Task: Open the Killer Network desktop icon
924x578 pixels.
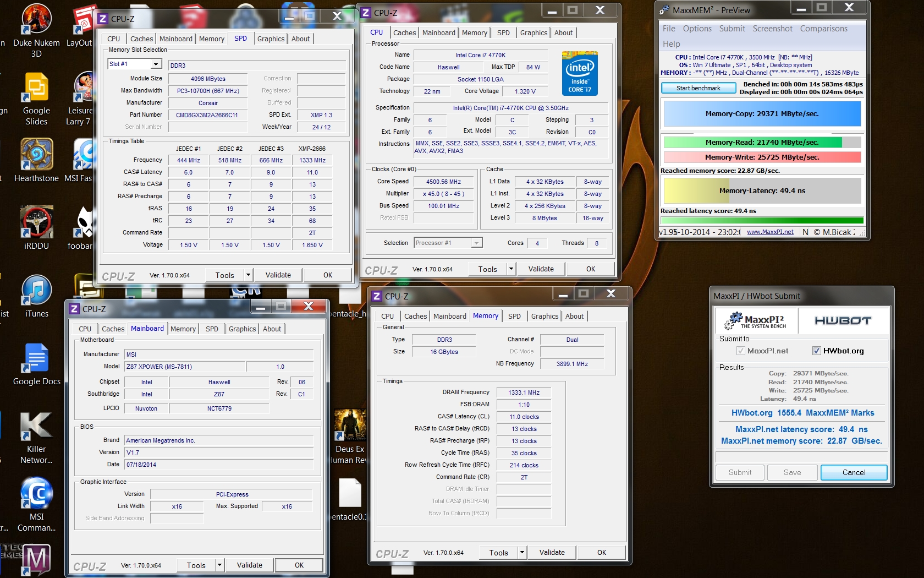Action: coord(36,438)
